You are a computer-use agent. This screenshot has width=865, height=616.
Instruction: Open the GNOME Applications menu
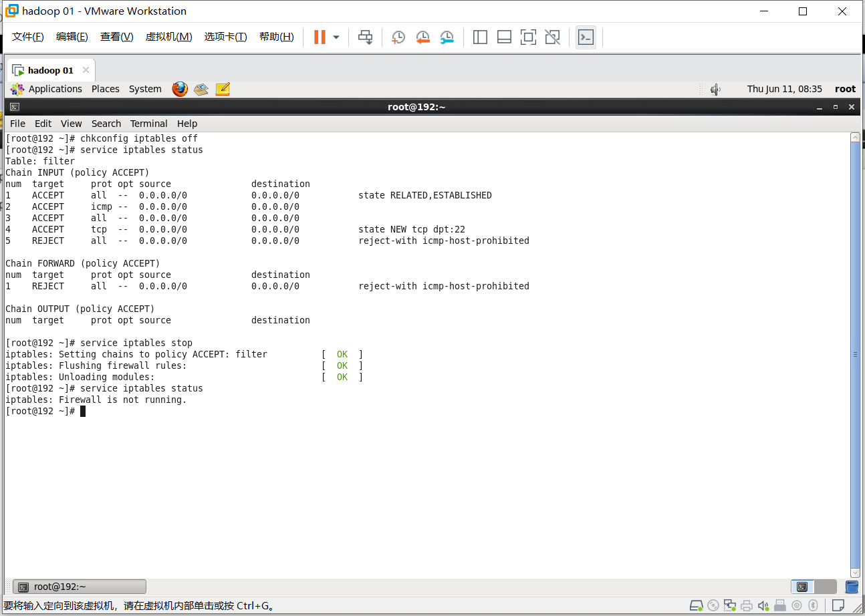click(x=47, y=89)
